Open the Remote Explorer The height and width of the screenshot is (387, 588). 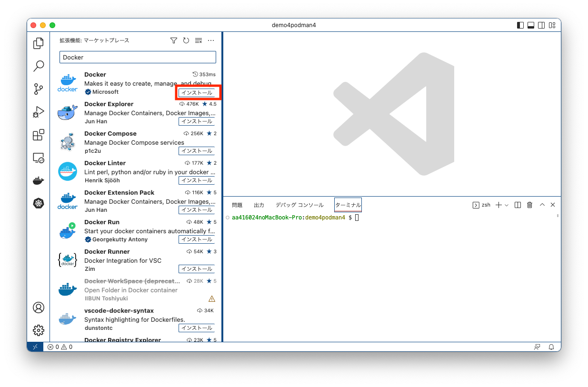(39, 157)
